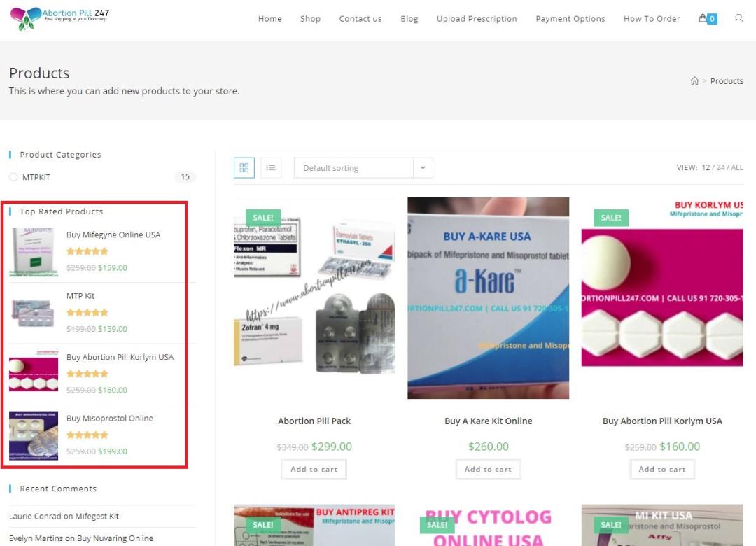756x546 pixels.
Task: Open the Abortion Pill Pack product image
Action: click(x=314, y=297)
